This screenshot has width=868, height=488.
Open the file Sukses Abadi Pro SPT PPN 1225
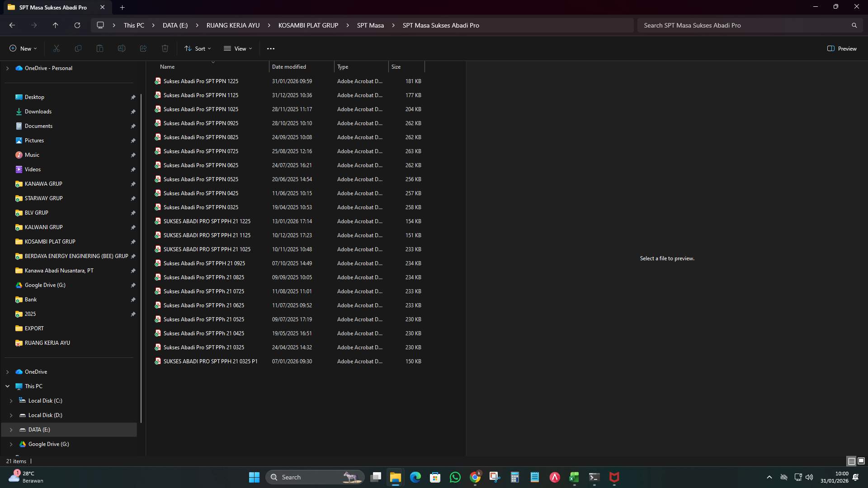point(201,81)
